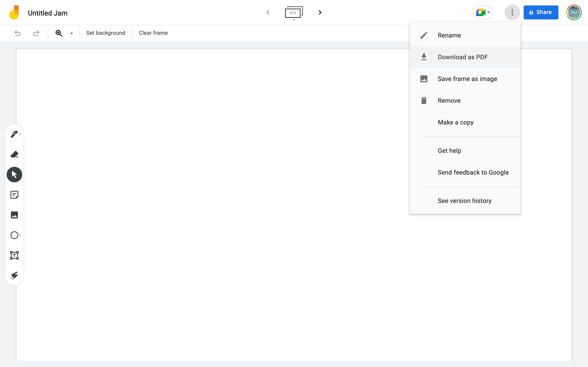Click undo arrow
588x367 pixels.
tap(17, 33)
